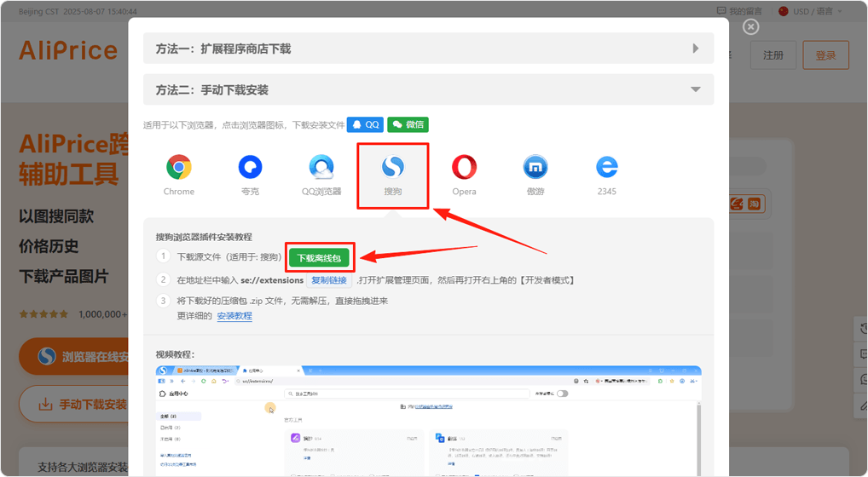Click the 复制链接 button

pyautogui.click(x=329, y=280)
